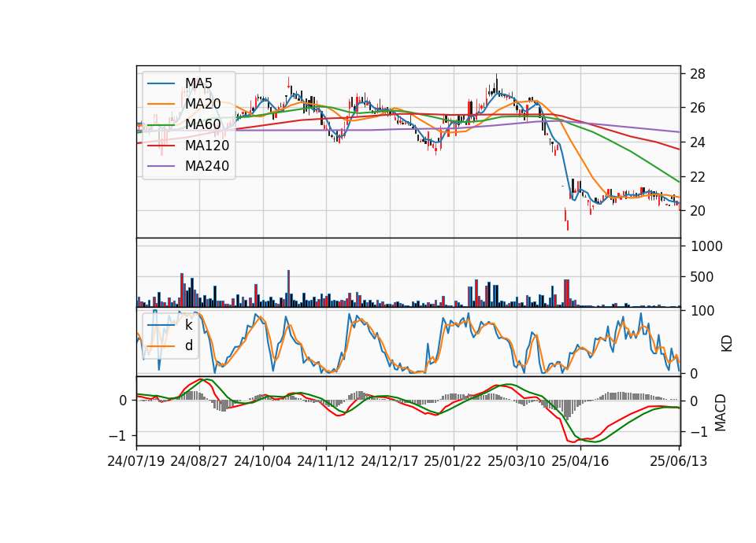Click the blue MA5 legend line

coord(161,83)
